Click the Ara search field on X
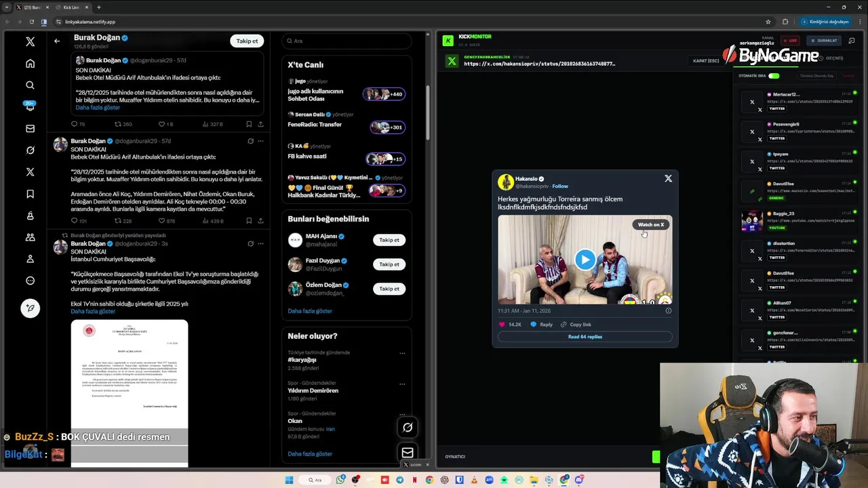Viewport: 868px width, 488px height. (x=347, y=41)
